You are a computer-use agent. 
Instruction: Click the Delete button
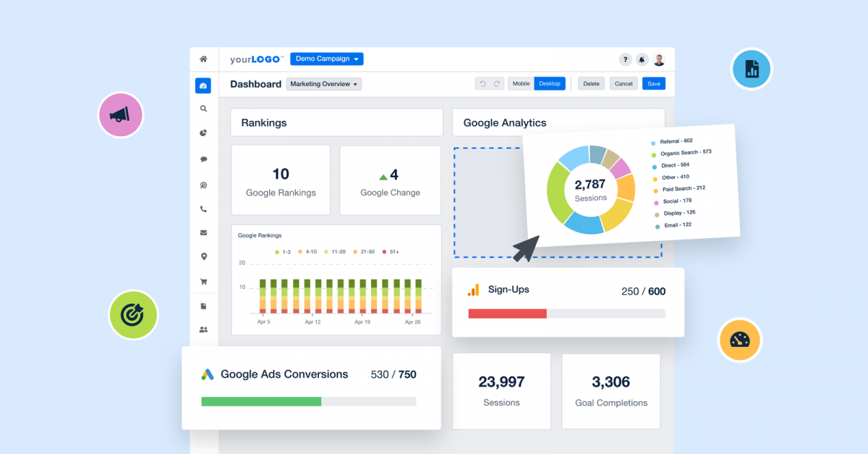pyautogui.click(x=591, y=83)
